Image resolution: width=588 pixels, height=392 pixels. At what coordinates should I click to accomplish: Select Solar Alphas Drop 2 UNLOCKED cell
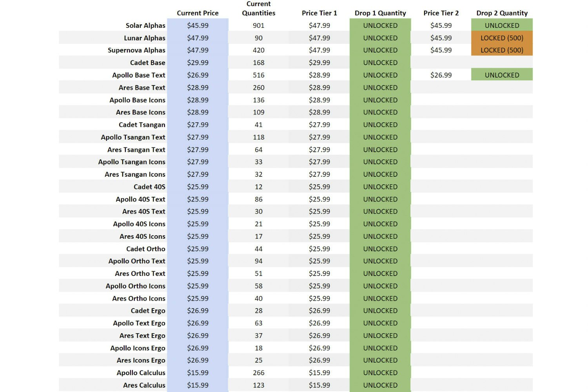(x=502, y=25)
